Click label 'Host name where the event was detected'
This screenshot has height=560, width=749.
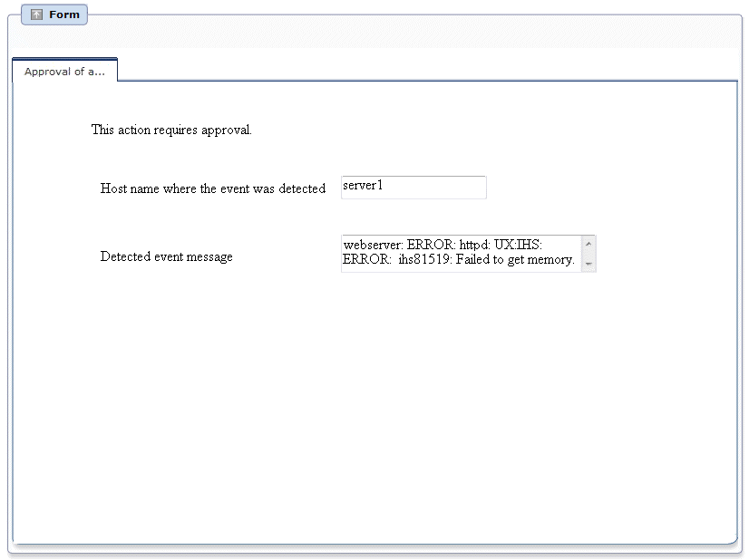[x=213, y=188]
